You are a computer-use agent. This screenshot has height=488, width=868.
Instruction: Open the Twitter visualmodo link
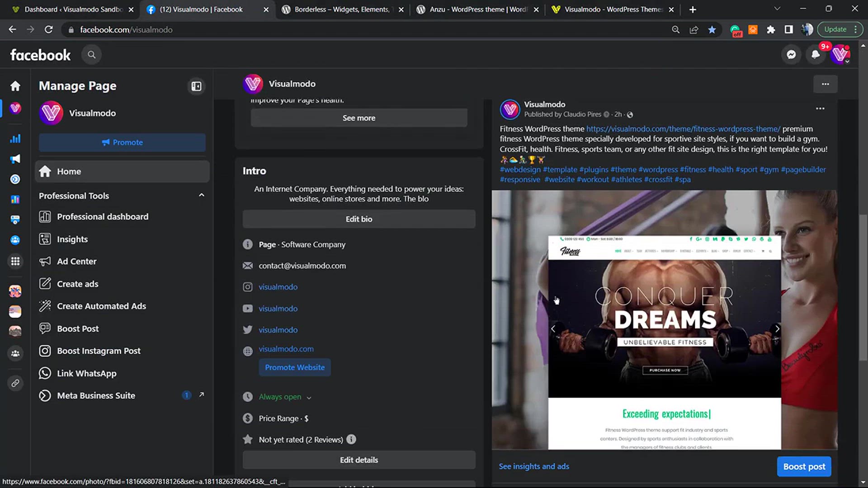278,330
